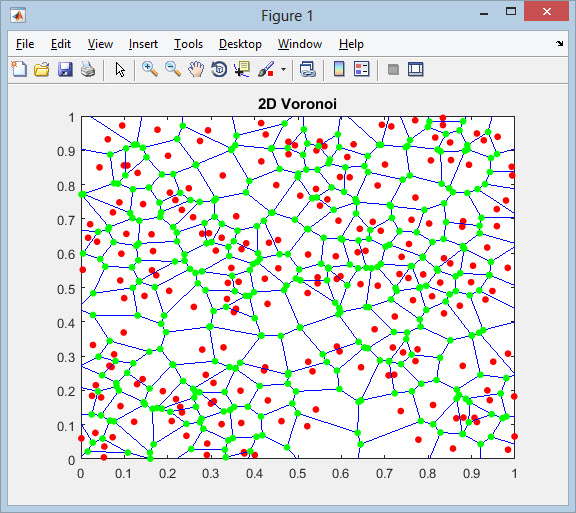Select the Zoom Out magnifier tool
This screenshot has height=513, width=576.
[x=173, y=69]
